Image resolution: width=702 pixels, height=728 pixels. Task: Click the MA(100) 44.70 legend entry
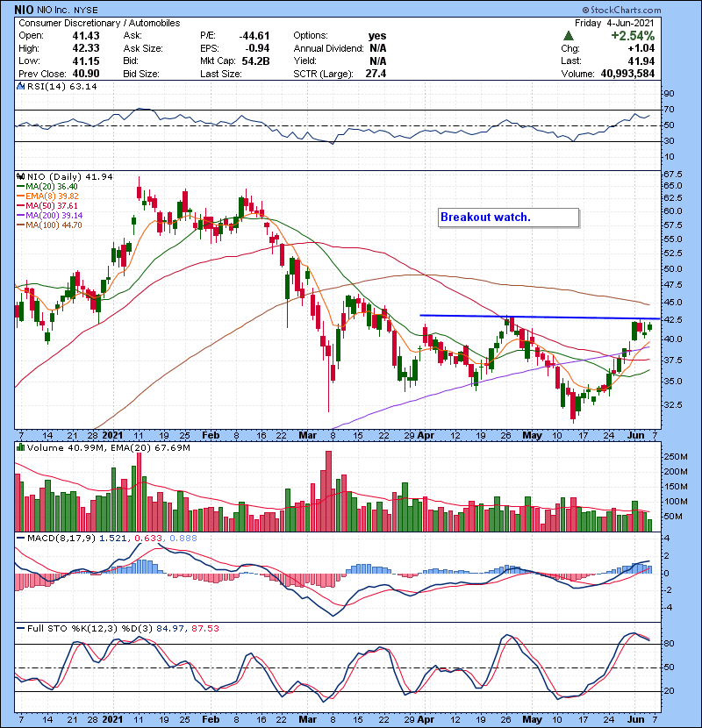(x=49, y=225)
